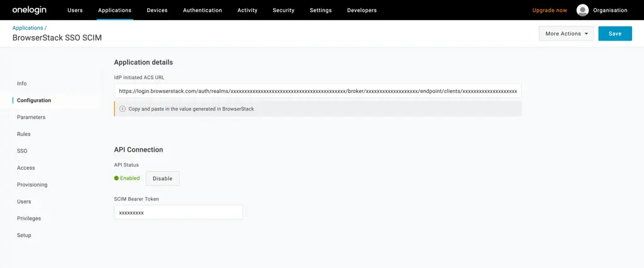Open the Applications top menu

tap(115, 10)
